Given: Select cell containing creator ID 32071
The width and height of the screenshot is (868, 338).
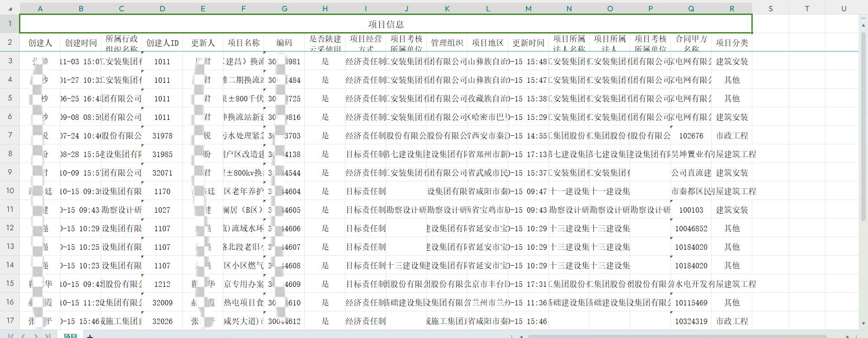Looking at the screenshot, I should (x=162, y=173).
